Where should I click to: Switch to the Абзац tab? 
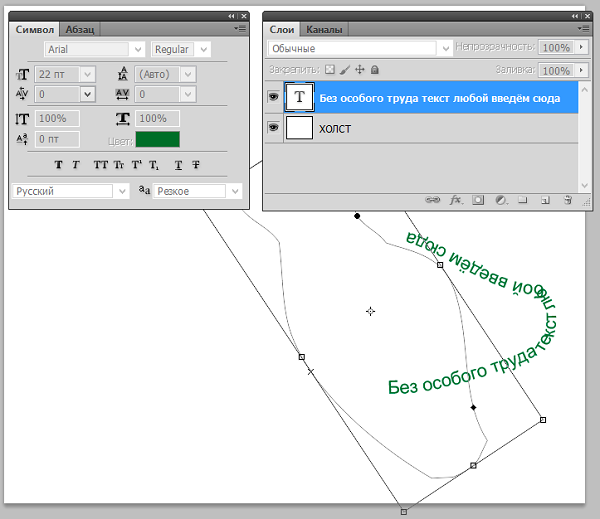pos(80,29)
